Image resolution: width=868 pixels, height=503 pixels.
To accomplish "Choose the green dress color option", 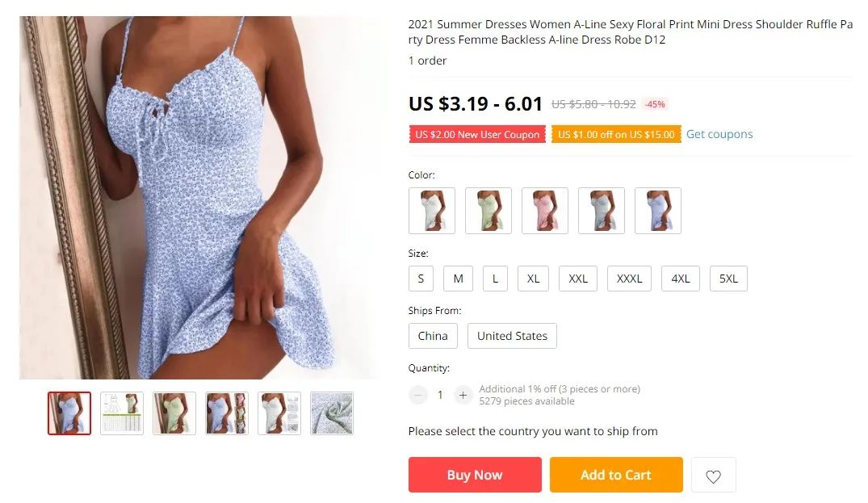I will click(x=489, y=210).
